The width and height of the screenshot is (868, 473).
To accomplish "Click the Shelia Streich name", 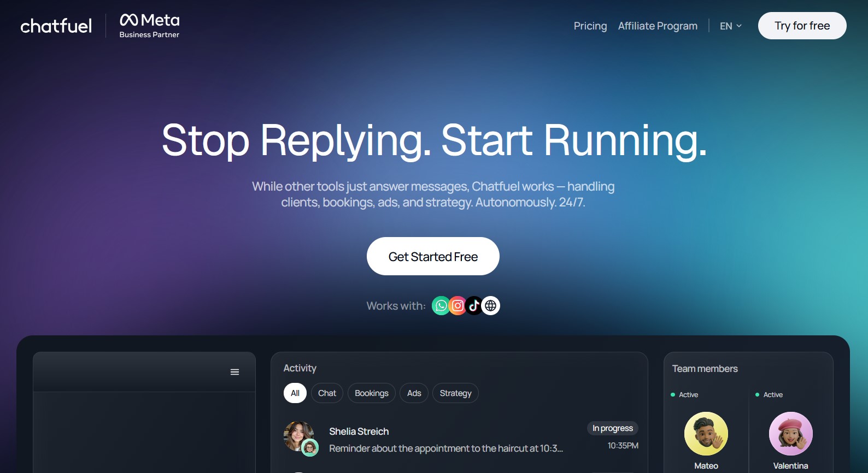I will click(x=359, y=431).
